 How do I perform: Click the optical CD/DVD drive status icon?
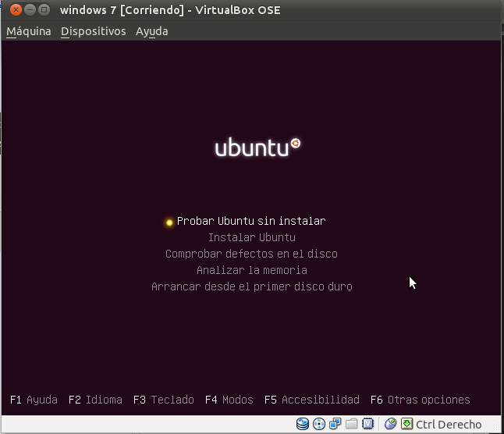coord(319,424)
